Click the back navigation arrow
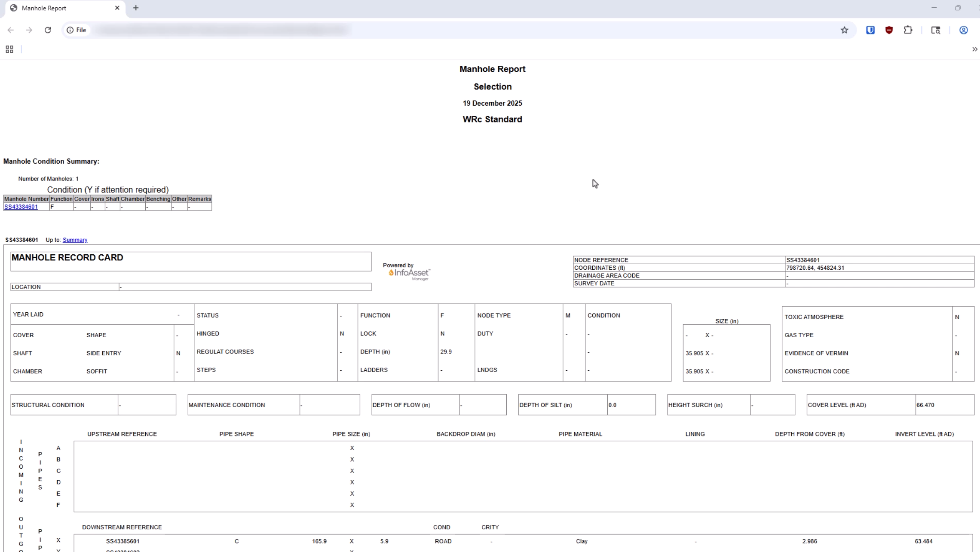Image resolution: width=980 pixels, height=552 pixels. click(x=11, y=30)
